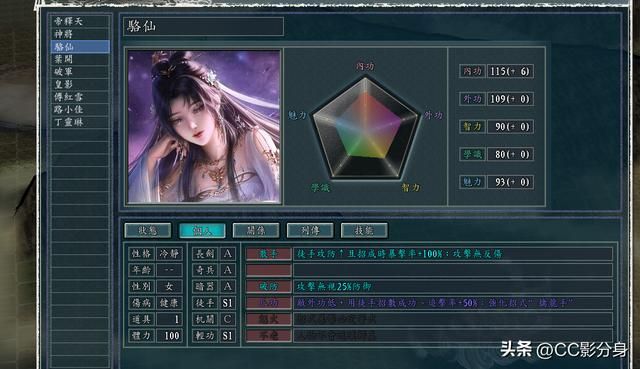The image size is (640, 369).
Task: Pick 皇影 in the character list
Action: coord(80,84)
